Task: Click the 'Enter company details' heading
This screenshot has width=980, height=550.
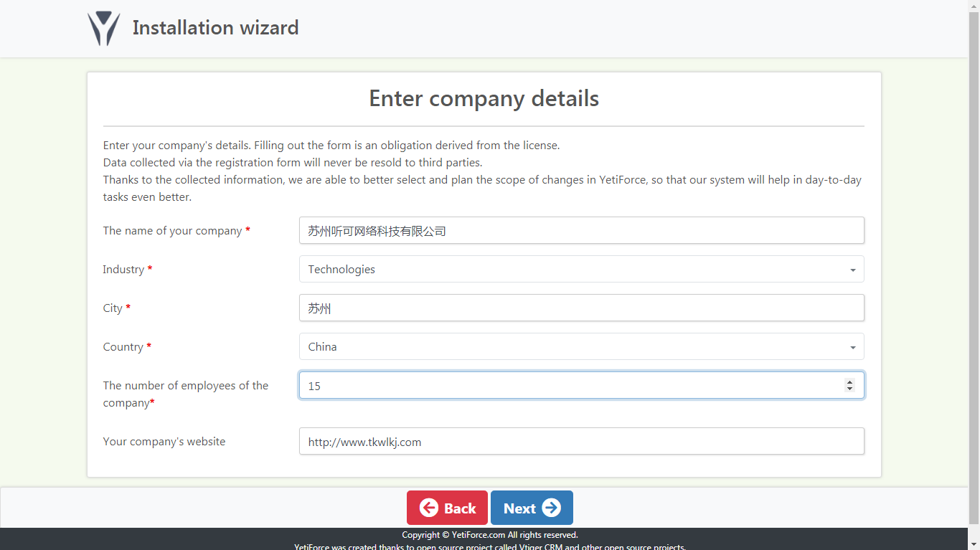Action: pyautogui.click(x=484, y=98)
